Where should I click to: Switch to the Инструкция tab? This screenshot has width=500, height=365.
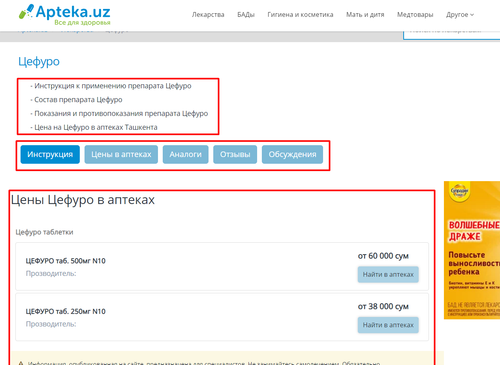point(50,154)
